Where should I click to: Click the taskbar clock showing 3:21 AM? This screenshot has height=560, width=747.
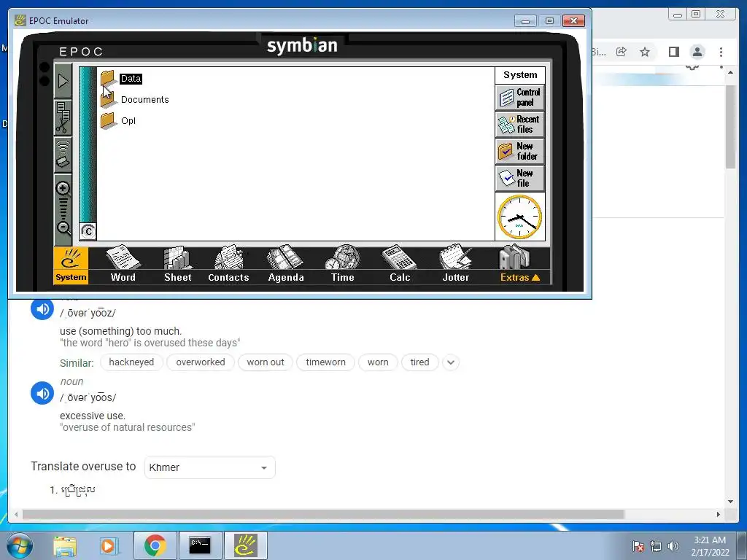pyautogui.click(x=710, y=546)
